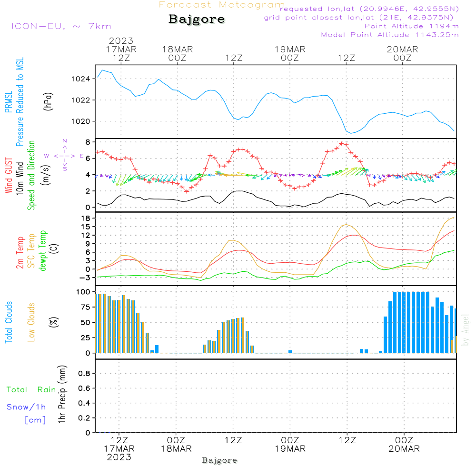Click the top axis '17MAR 12Z' label
This screenshot has height=476, width=476.
click(121, 53)
